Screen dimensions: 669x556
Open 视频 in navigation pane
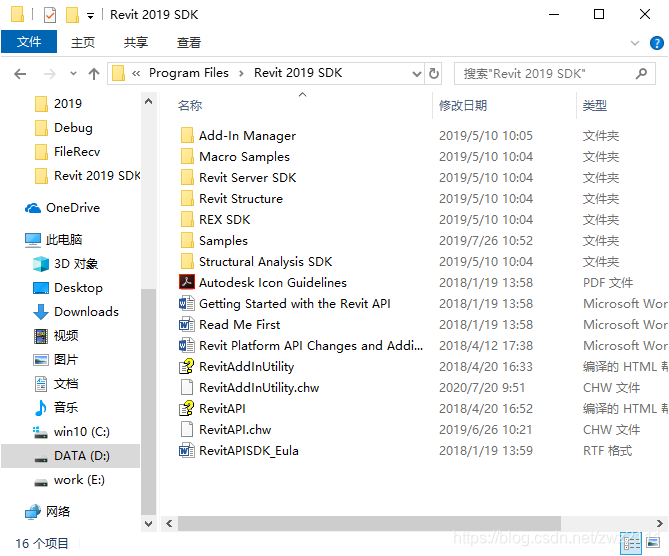point(66,336)
